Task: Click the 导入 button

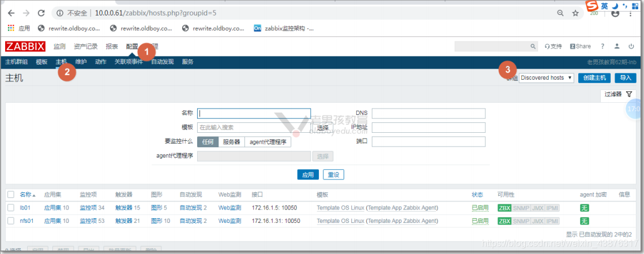Action: click(x=626, y=78)
